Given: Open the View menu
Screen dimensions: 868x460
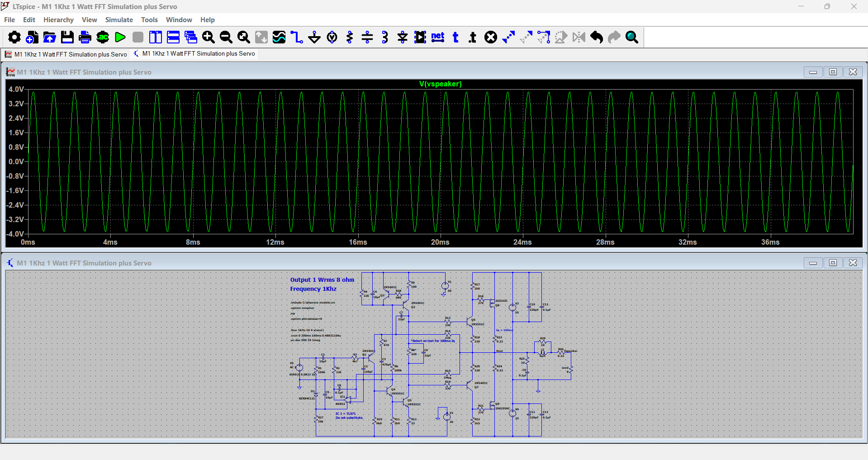Looking at the screenshot, I should 90,20.
